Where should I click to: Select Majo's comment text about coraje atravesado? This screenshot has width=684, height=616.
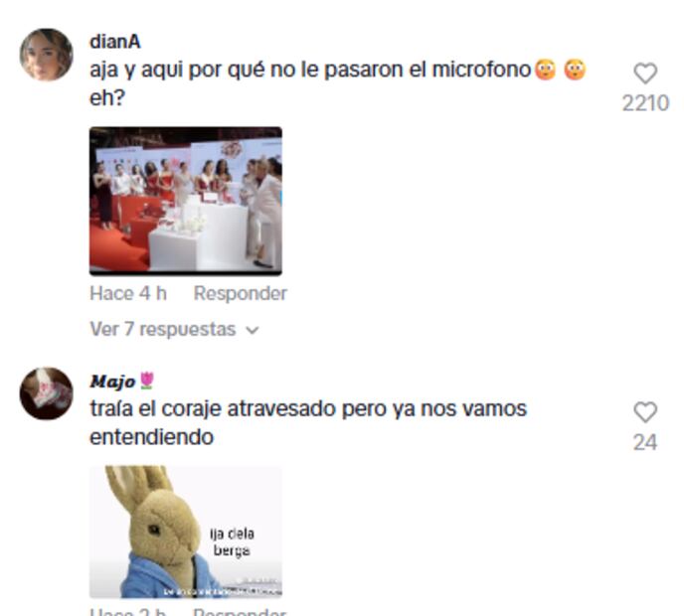click(308, 423)
